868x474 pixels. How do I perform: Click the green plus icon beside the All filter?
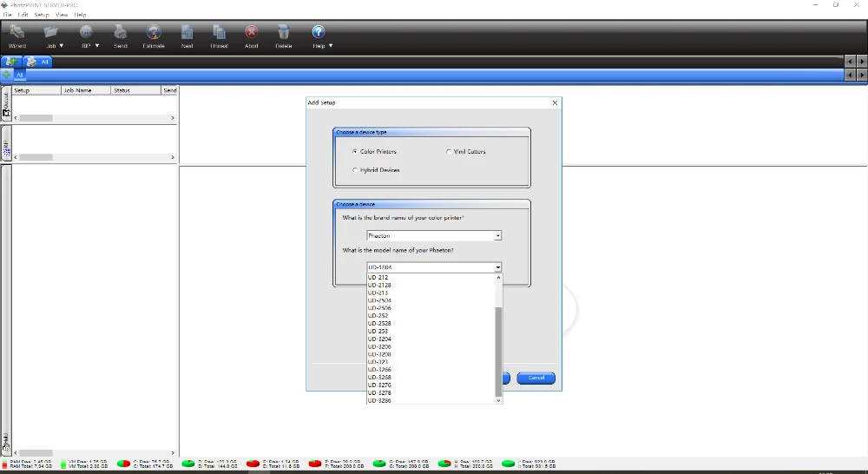[x=6, y=74]
